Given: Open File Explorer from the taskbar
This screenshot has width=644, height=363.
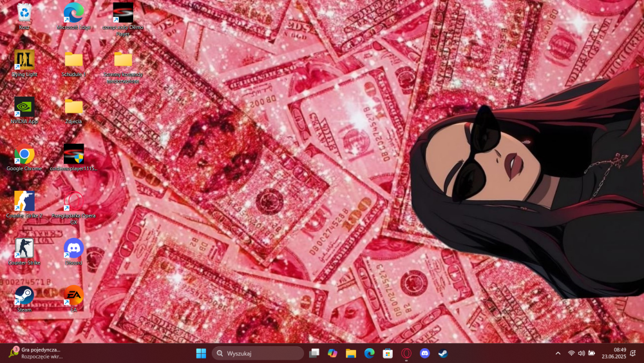Looking at the screenshot, I should (351, 353).
